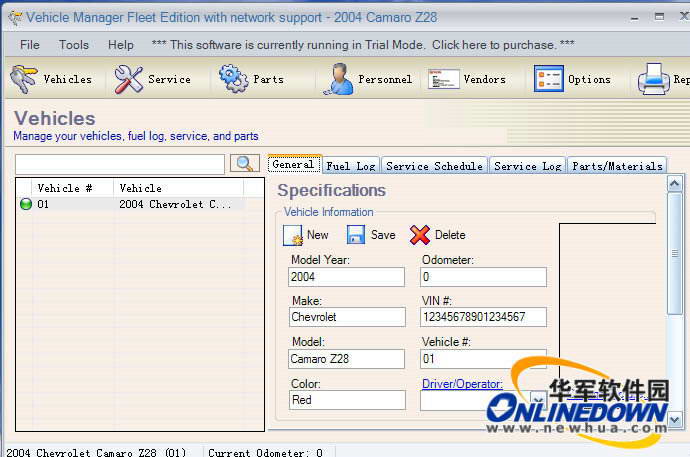
Task: Click the Trial Mode purchase message
Action: (x=363, y=45)
